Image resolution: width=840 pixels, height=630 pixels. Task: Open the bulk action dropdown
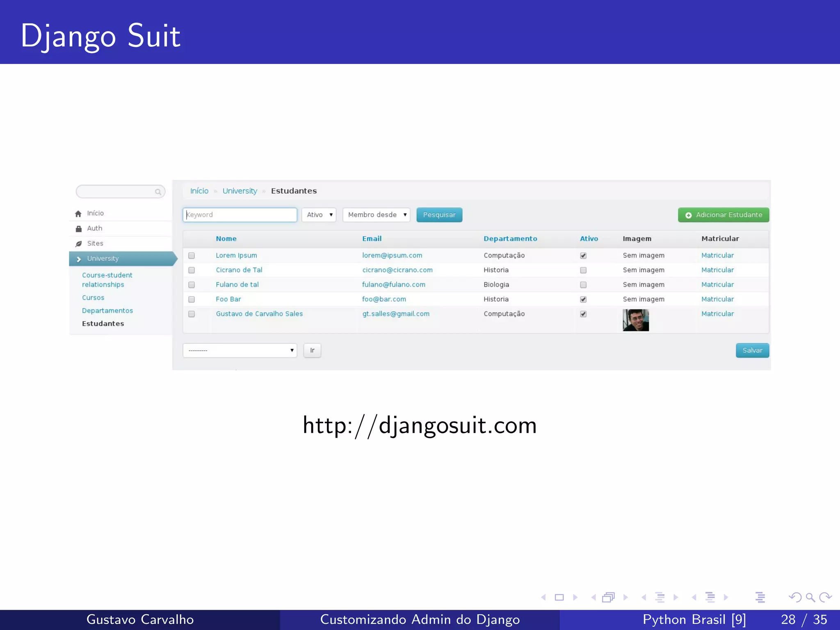pyautogui.click(x=240, y=350)
